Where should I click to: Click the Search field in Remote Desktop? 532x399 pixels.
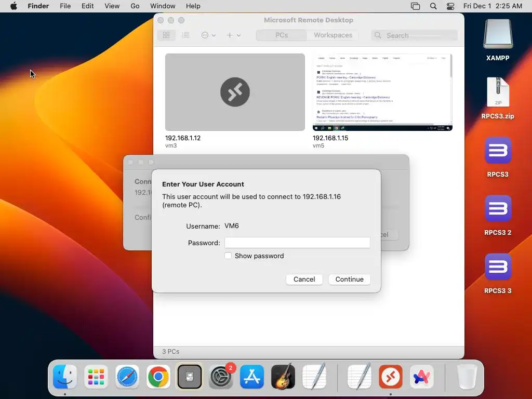[x=414, y=35]
